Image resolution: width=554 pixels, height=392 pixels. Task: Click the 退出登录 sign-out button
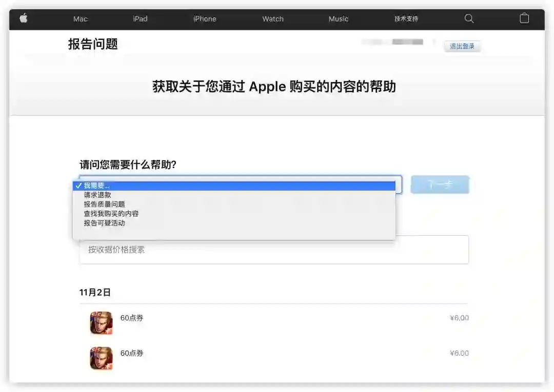click(x=462, y=46)
